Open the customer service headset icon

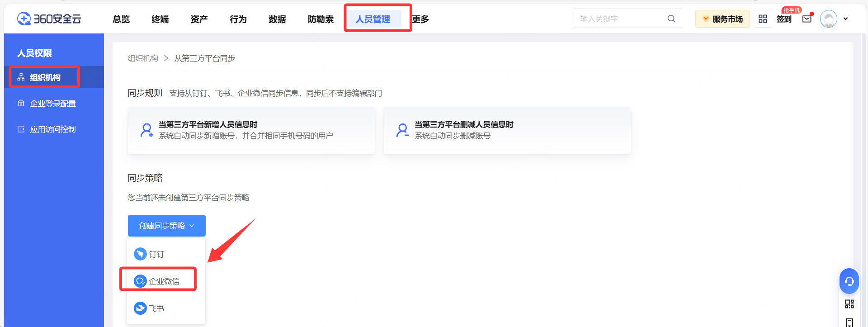(x=849, y=281)
